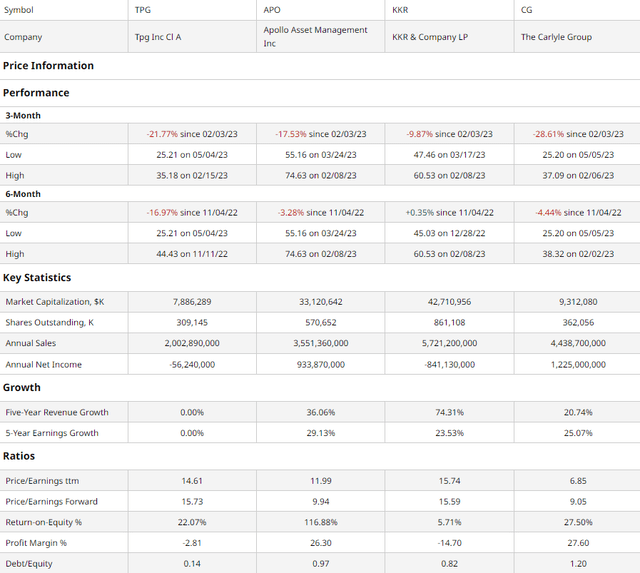Click the Price Information section heading
This screenshot has width=640, height=573.
point(48,66)
